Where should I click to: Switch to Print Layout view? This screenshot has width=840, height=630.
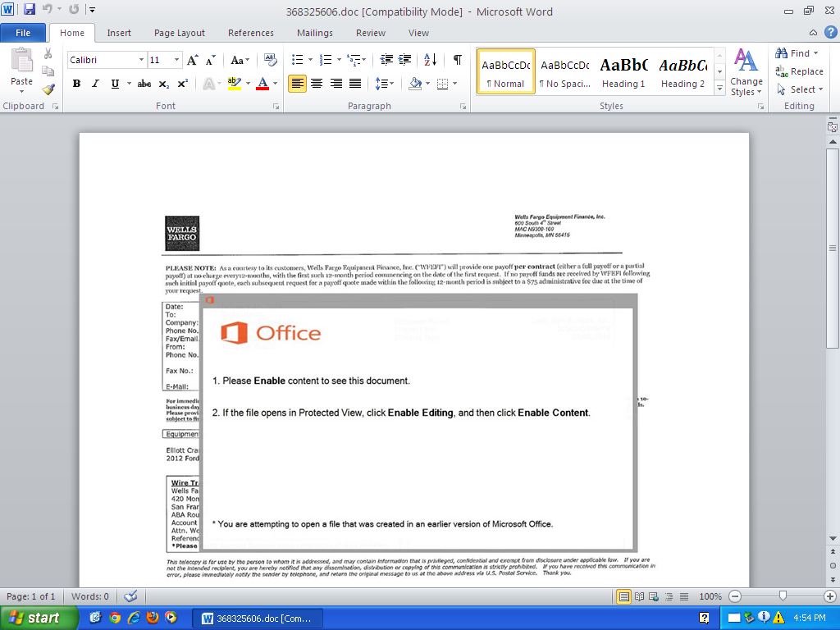click(x=623, y=596)
